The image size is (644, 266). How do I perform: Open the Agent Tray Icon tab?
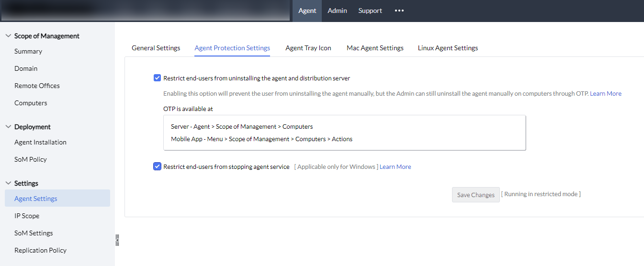(x=308, y=48)
